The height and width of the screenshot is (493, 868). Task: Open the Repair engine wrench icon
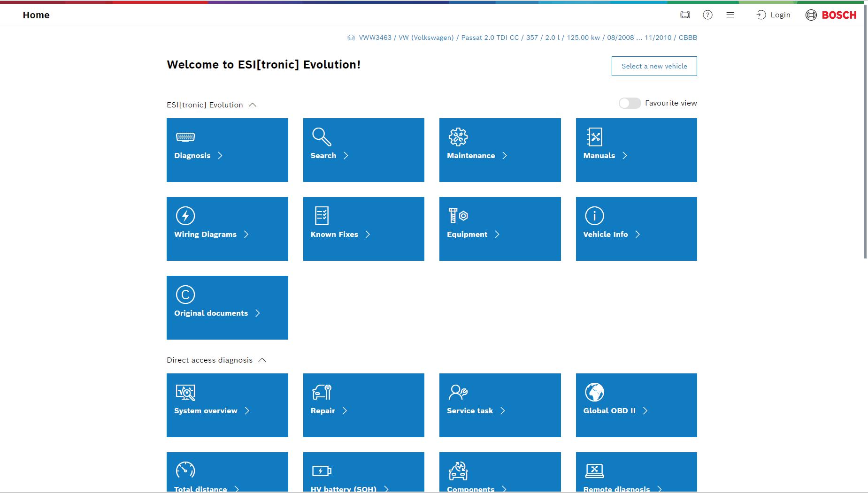pos(322,392)
